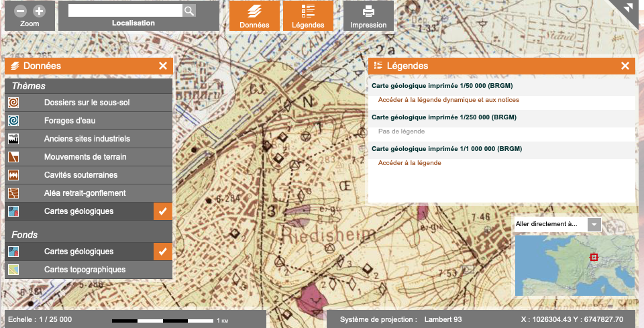Click the zoom in plus button
The width and height of the screenshot is (644, 328).
39,11
